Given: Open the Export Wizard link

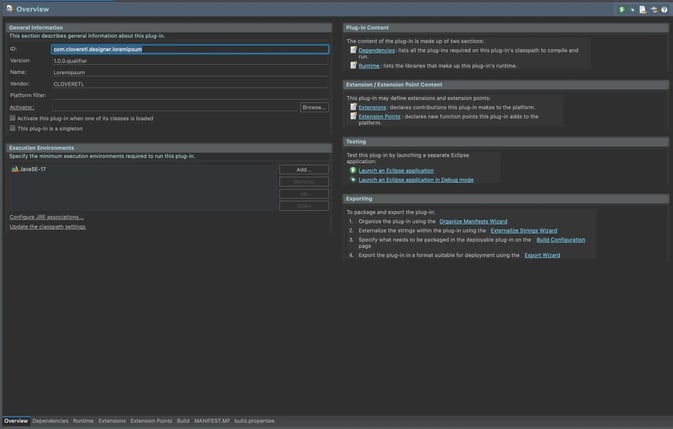Looking at the screenshot, I should 542,255.
